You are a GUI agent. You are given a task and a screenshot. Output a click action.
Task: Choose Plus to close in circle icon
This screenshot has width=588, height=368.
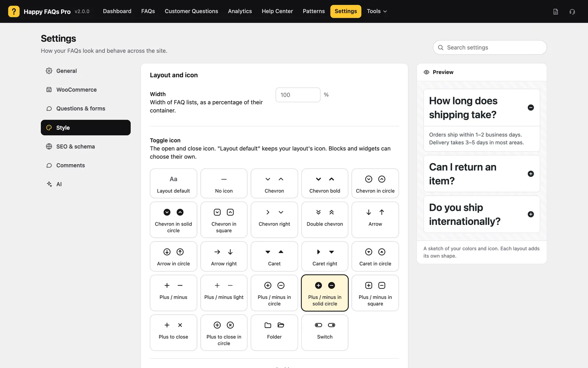[x=224, y=333]
